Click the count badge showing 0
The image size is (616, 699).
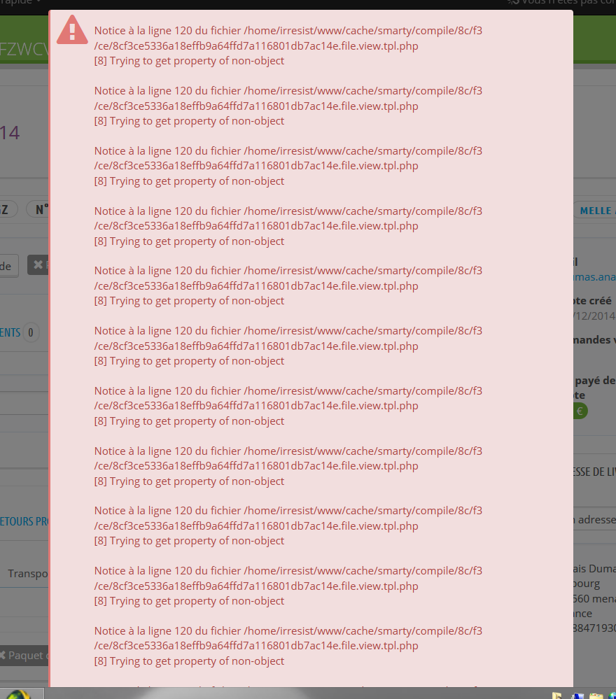[x=31, y=332]
